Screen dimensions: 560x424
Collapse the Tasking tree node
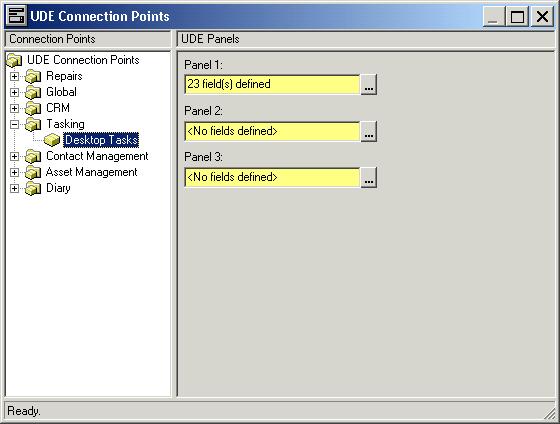(x=14, y=124)
